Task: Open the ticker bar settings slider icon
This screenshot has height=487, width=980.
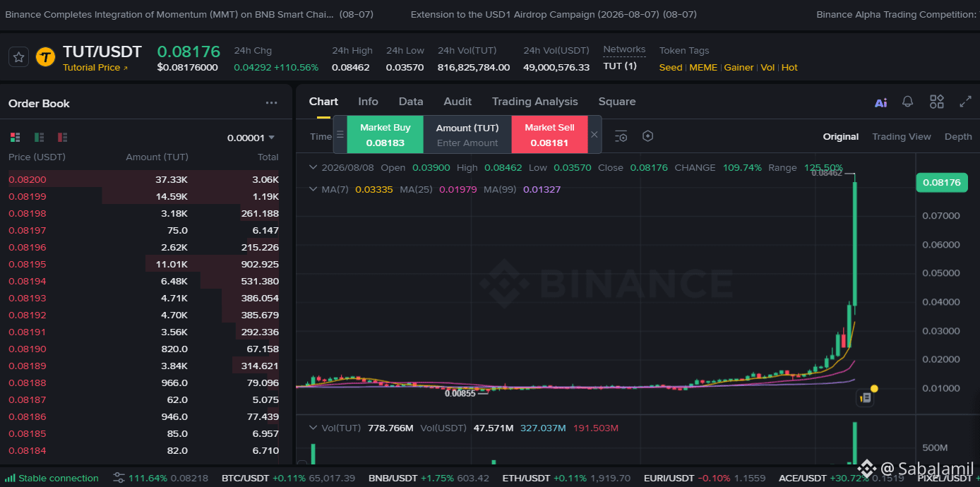Action: (119, 478)
